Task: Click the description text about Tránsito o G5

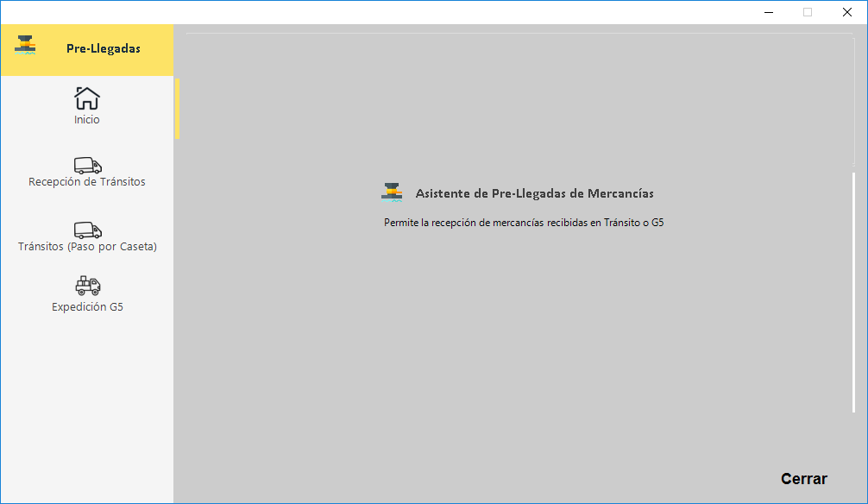Action: pyautogui.click(x=524, y=223)
